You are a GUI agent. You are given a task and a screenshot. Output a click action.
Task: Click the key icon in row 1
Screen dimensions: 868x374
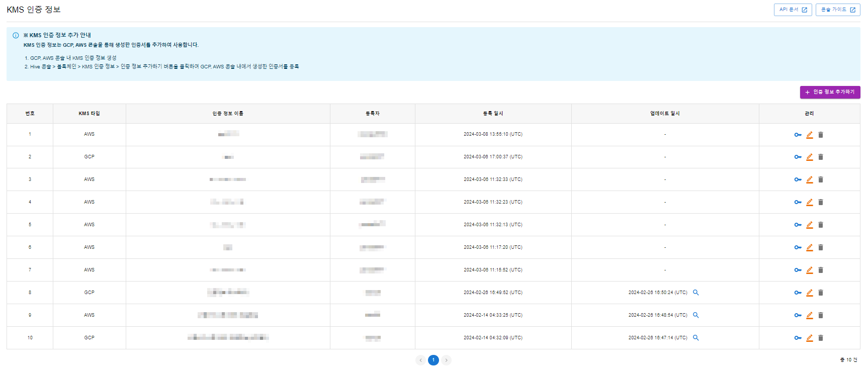pyautogui.click(x=798, y=135)
